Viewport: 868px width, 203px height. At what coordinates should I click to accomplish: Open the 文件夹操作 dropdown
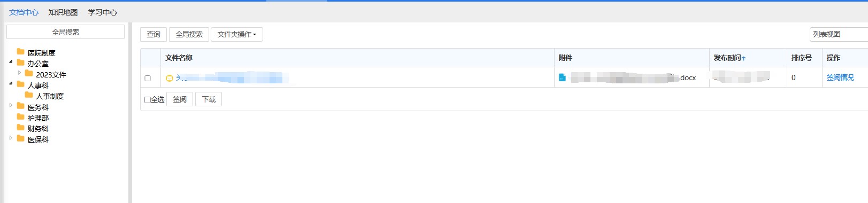[237, 34]
